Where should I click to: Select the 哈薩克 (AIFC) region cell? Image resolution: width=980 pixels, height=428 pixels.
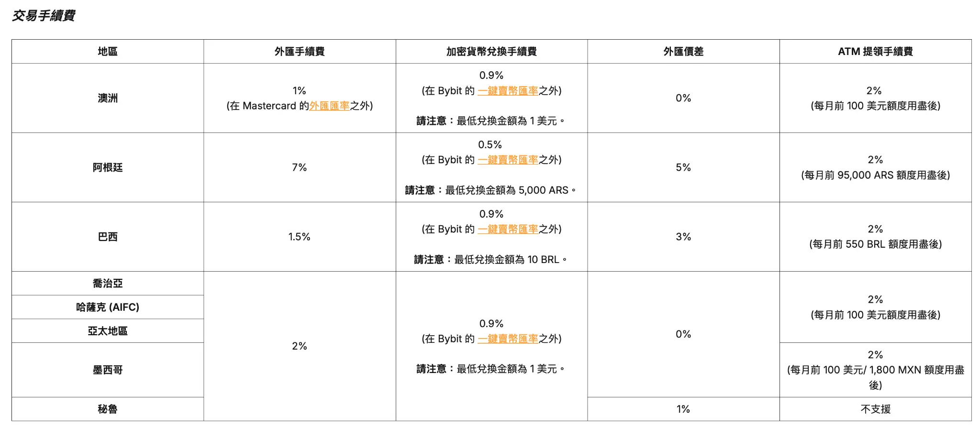pyautogui.click(x=108, y=307)
